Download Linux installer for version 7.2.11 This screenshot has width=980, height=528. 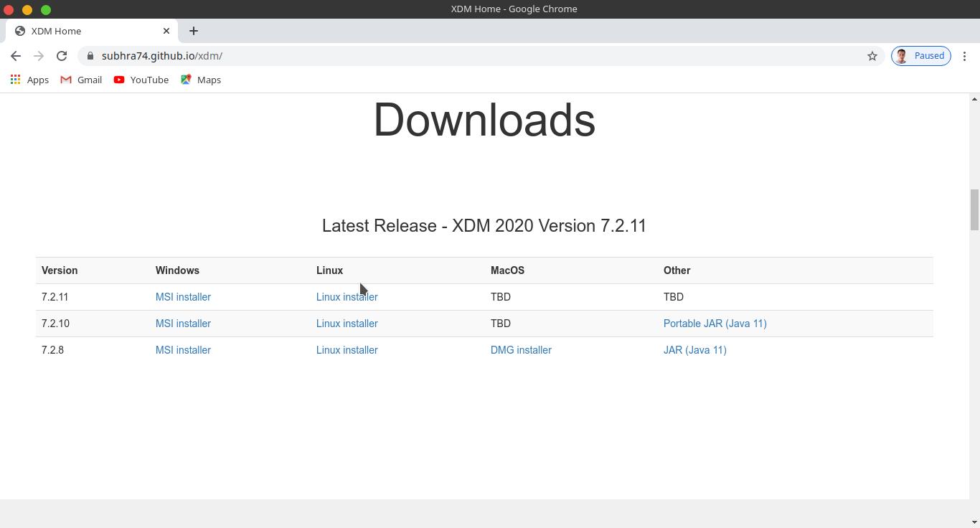(347, 297)
